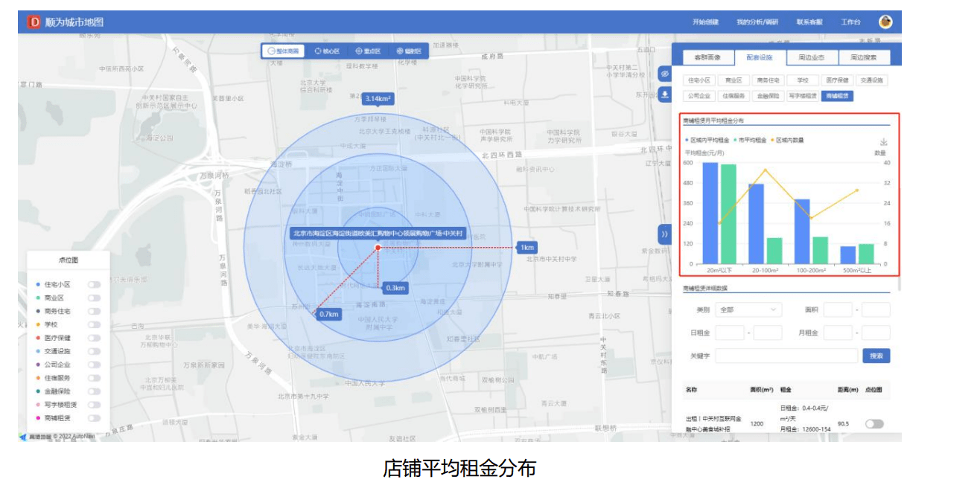Toggle the 商务住宅 point layer switch
Screen dimensions: 980x491
tap(94, 311)
